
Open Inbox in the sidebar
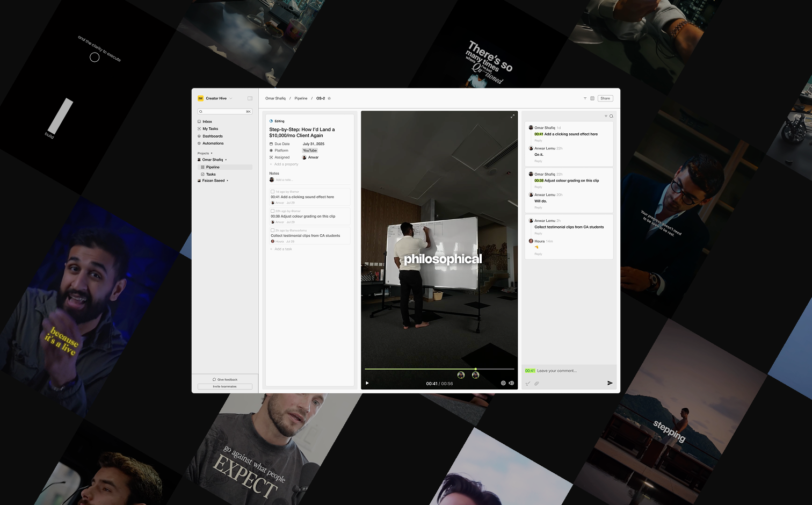coord(207,121)
